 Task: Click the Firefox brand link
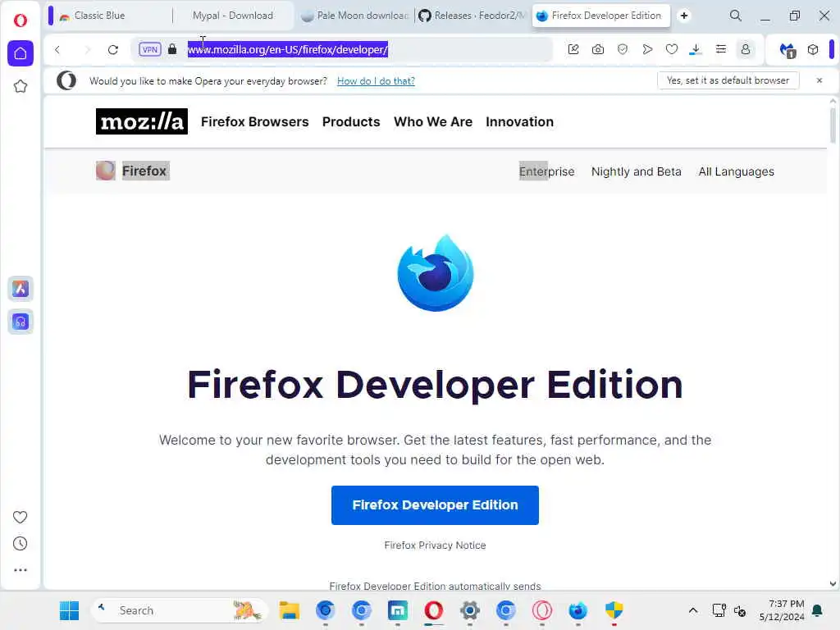click(132, 171)
